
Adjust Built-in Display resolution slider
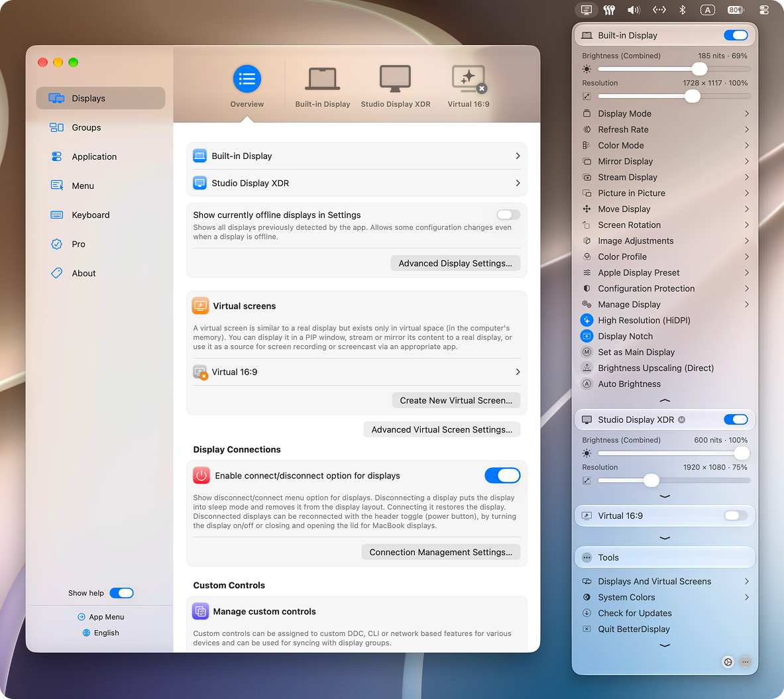point(673,96)
